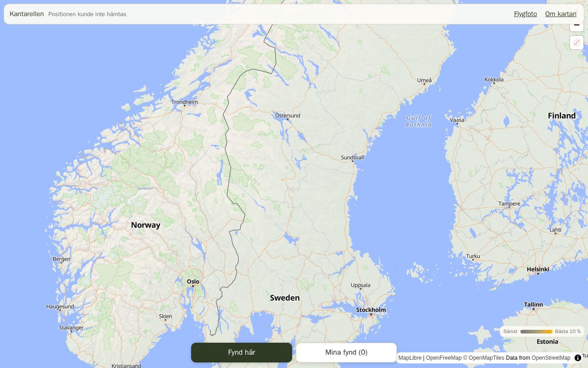Click the Sundsvall city label
The height and width of the screenshot is (368, 588).
352,157
